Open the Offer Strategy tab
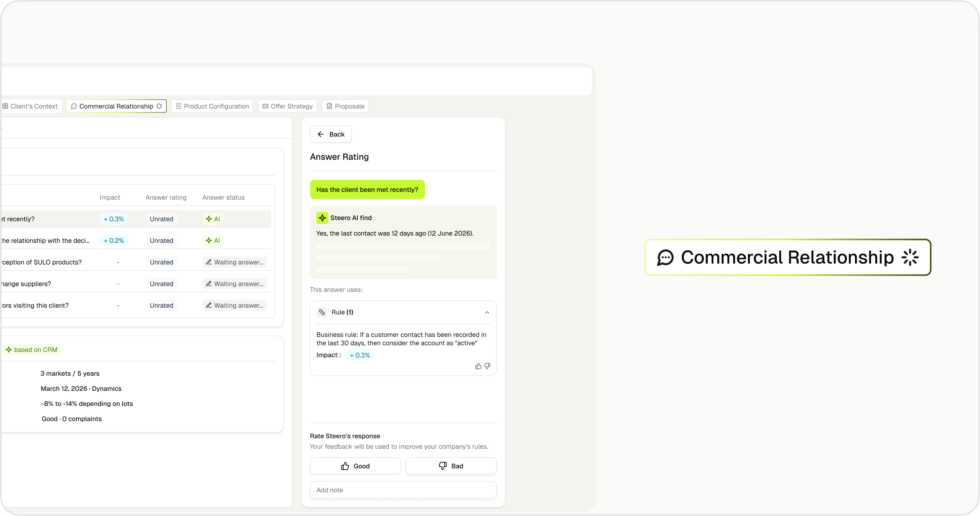The image size is (980, 516). click(288, 106)
